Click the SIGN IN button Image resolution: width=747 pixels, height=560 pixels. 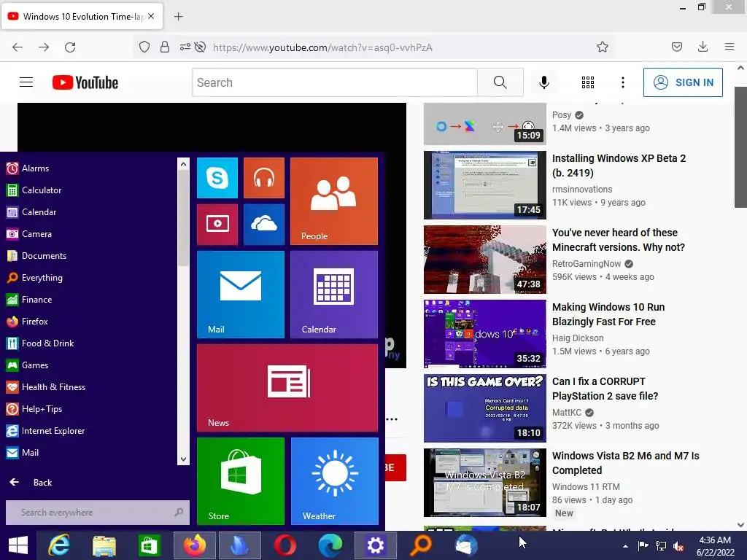pos(683,82)
